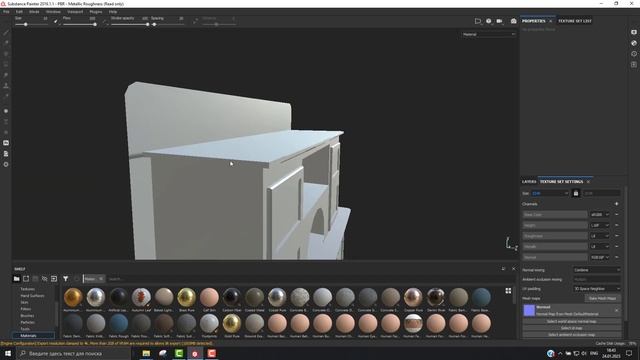Open the File menu
The width and height of the screenshot is (640, 360).
coord(6,12)
